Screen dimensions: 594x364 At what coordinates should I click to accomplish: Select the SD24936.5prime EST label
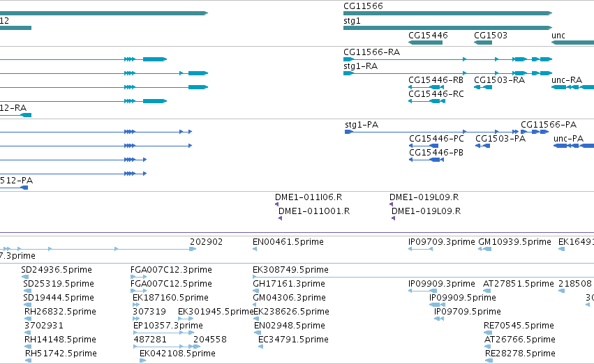(57, 270)
